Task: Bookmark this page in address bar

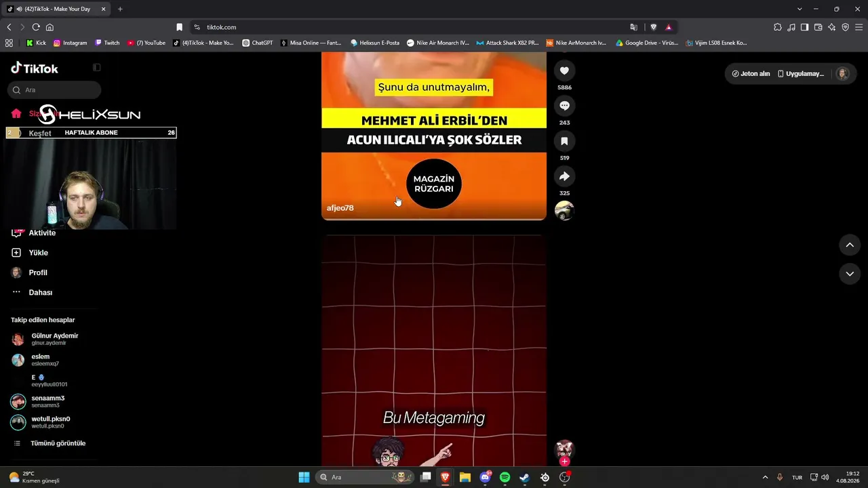Action: [x=179, y=27]
